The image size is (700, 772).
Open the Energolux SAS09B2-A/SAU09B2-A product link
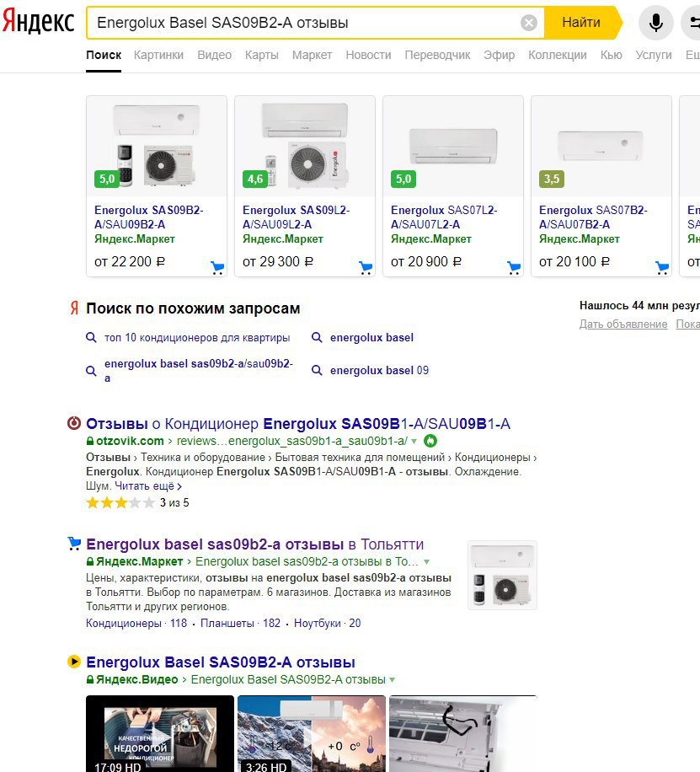click(148, 217)
